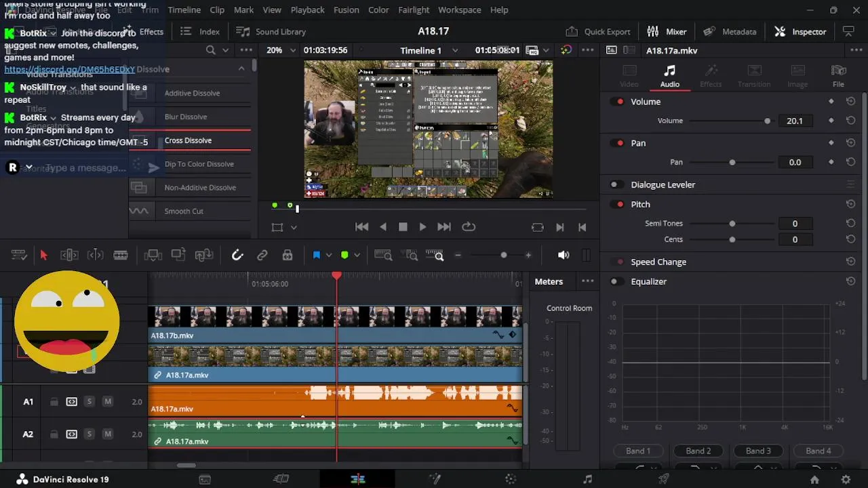Switch to the Inspector File tab
This screenshot has height=488, width=868.
[x=839, y=76]
